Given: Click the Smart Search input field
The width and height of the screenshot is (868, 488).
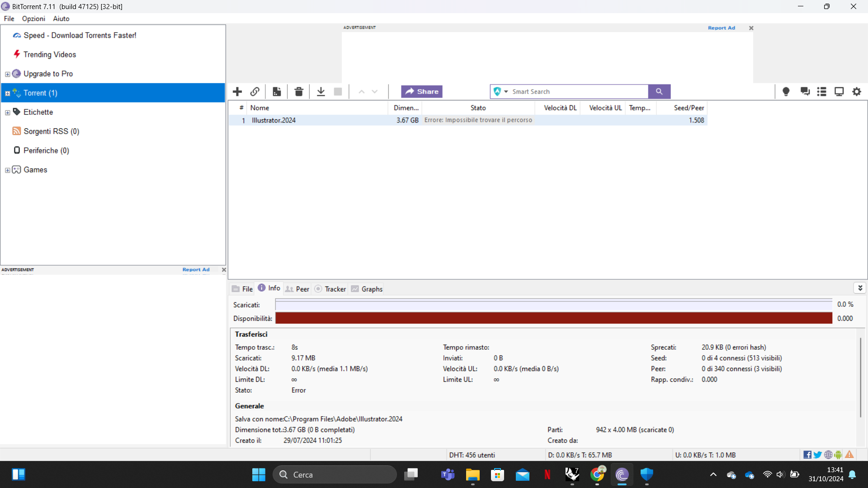Looking at the screenshot, I should tap(579, 92).
